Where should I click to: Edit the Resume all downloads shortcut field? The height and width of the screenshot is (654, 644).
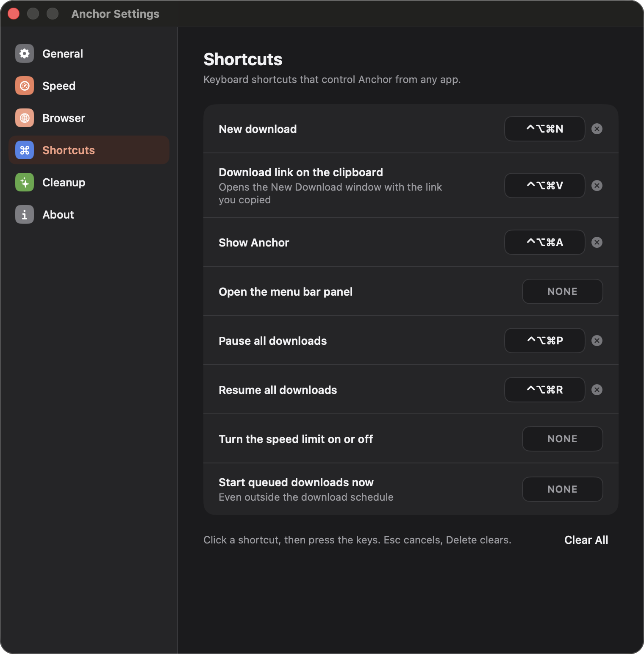coord(545,390)
